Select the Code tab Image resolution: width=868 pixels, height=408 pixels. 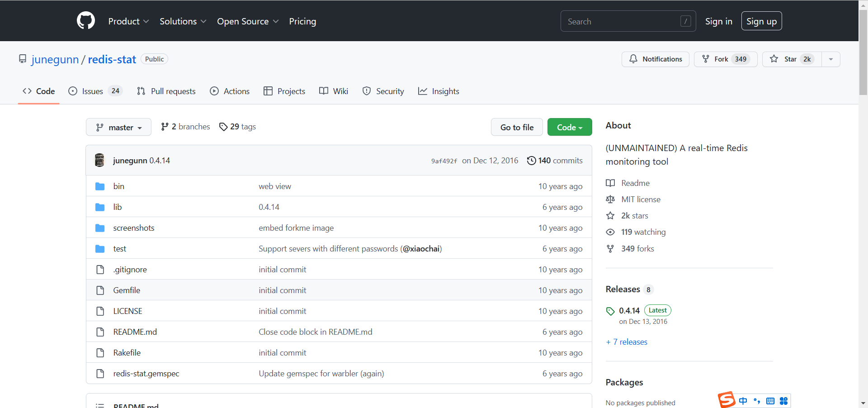(x=39, y=91)
